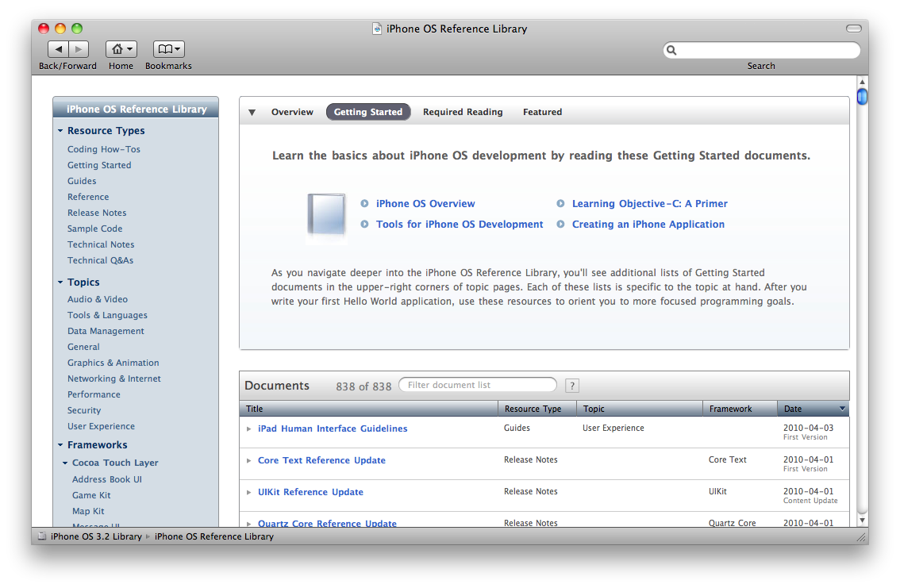Select Address Book UI framework

pyautogui.click(x=107, y=479)
